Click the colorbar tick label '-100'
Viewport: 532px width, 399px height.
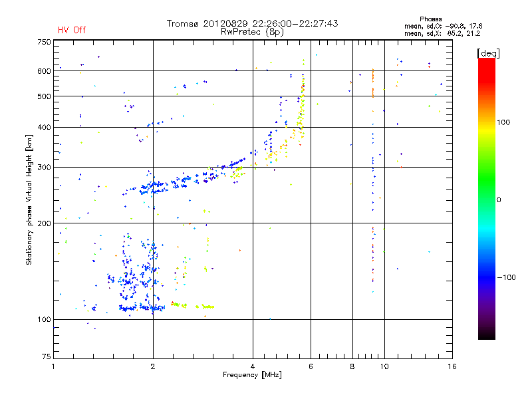pyautogui.click(x=506, y=277)
